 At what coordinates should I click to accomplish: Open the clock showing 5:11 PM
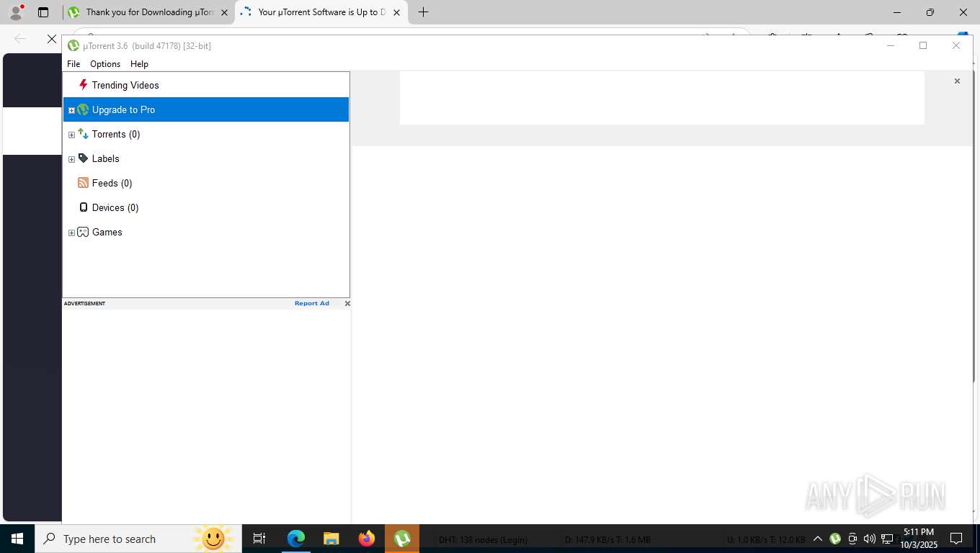click(x=918, y=539)
